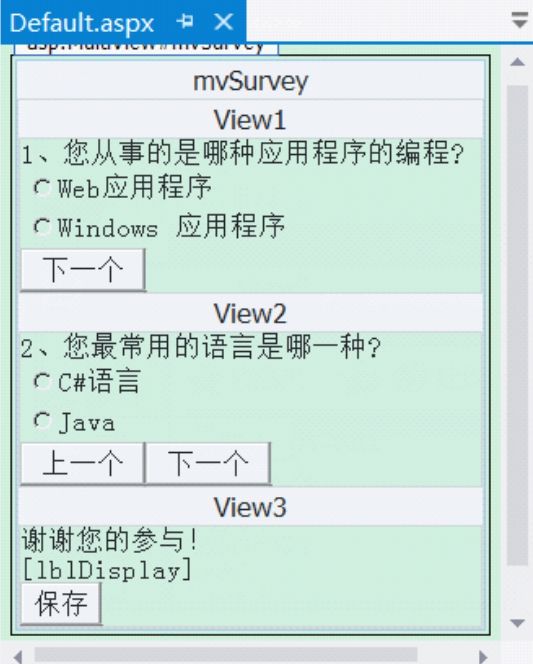Viewport: 533px width, 664px height.
Task: Click the 保存 button in View3
Action: [61, 603]
